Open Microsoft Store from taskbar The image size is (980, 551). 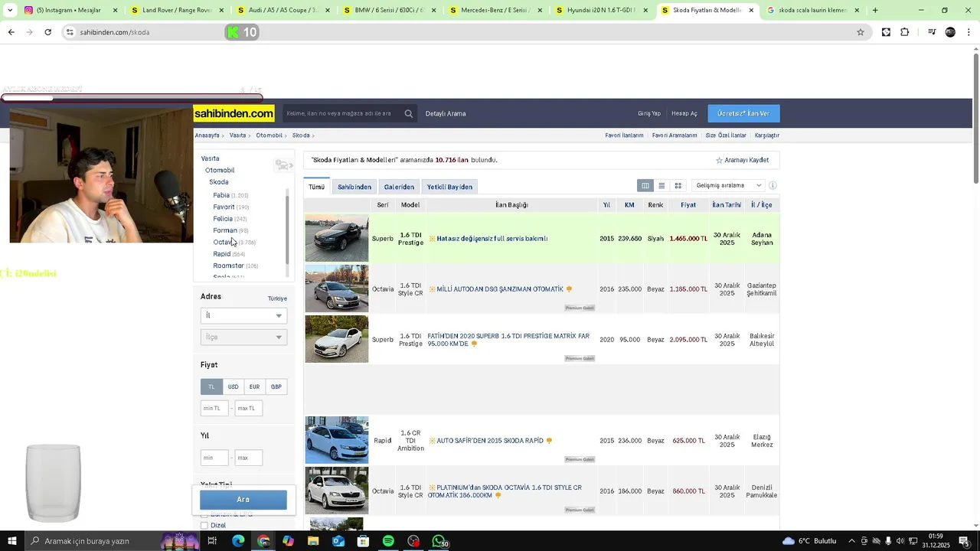coord(364,541)
